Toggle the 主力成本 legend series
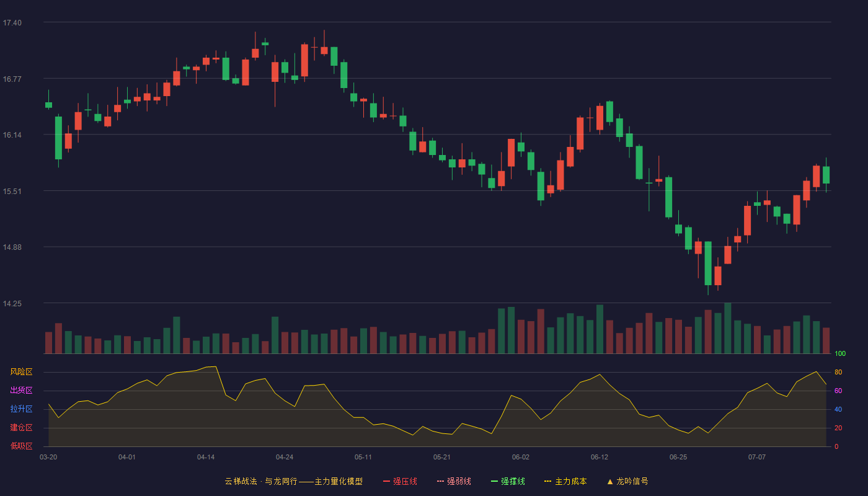The image size is (868, 496). (565, 481)
